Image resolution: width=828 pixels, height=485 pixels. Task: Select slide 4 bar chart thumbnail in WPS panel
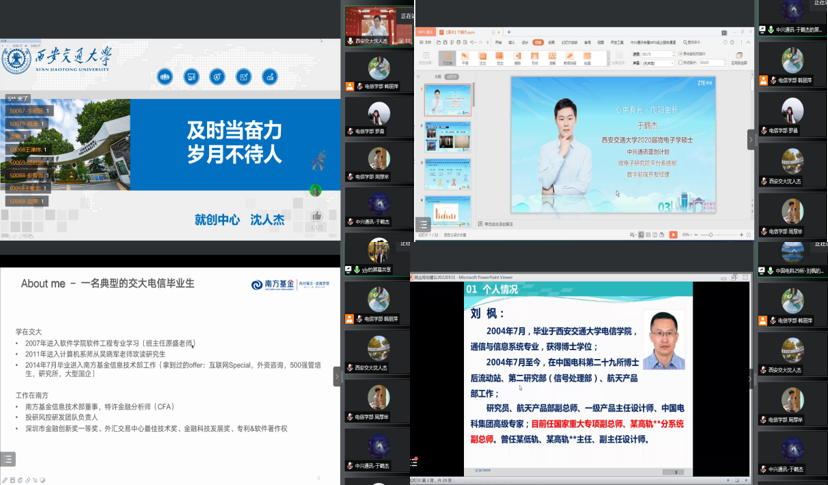(447, 212)
